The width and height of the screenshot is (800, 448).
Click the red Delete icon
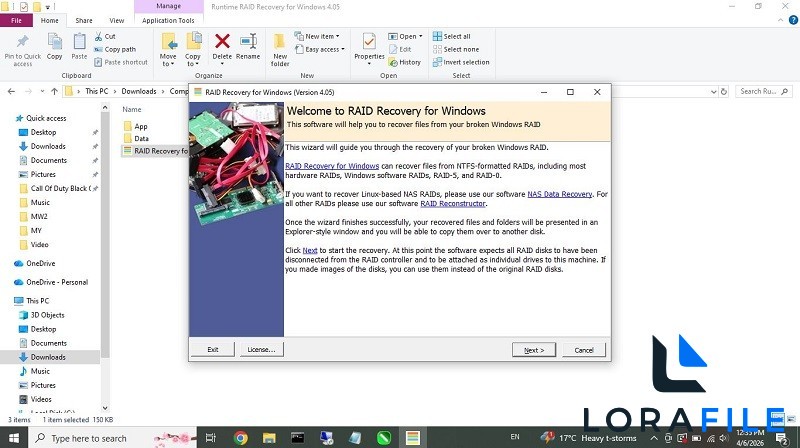(x=222, y=41)
